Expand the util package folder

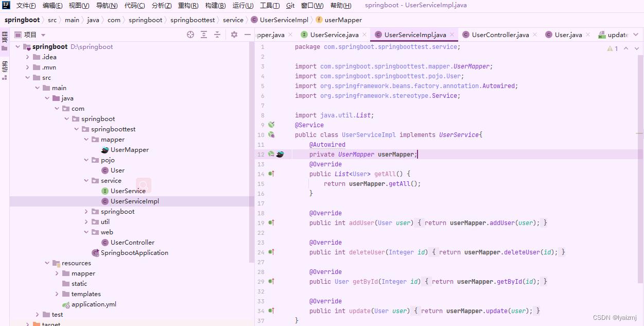click(86, 221)
